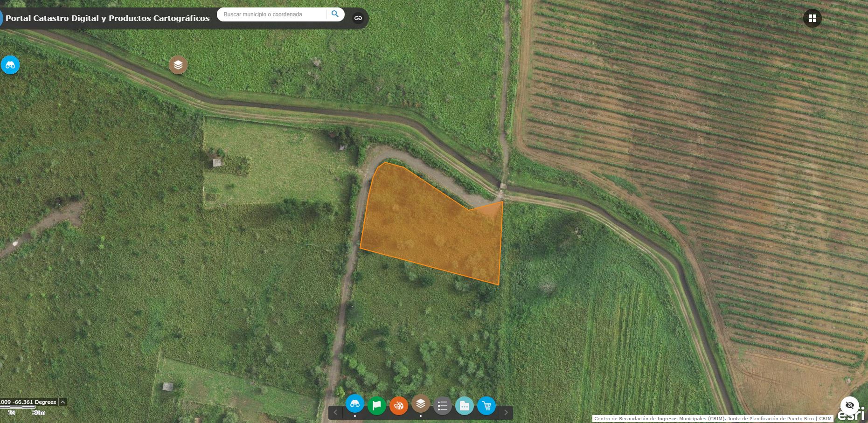The width and height of the screenshot is (868, 423).
Task: Click the search magnifier button
Action: pyautogui.click(x=335, y=14)
